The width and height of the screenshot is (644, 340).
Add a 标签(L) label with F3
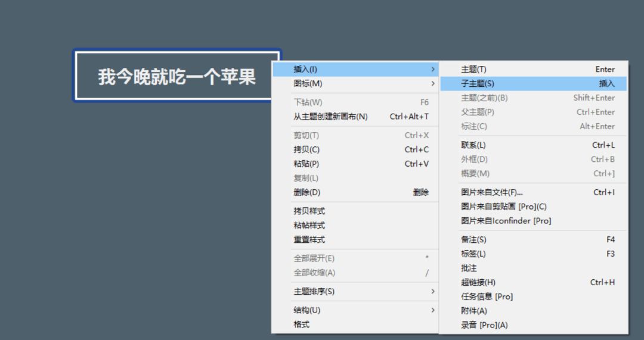534,254
